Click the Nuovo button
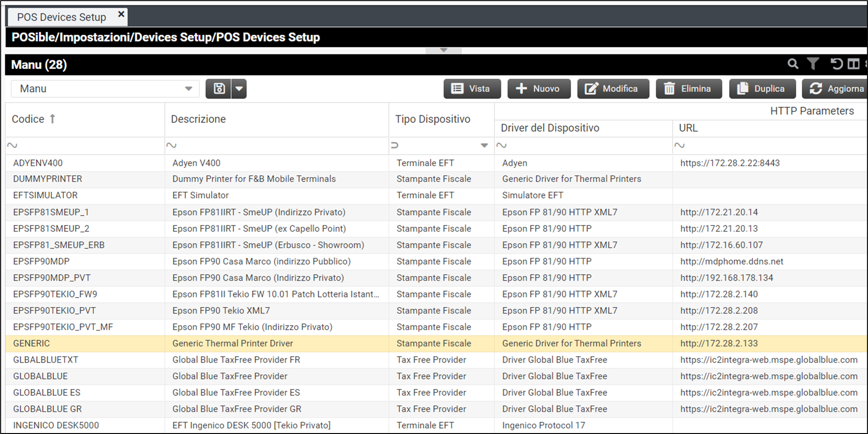Image resolution: width=868 pixels, height=434 pixels. click(x=539, y=89)
